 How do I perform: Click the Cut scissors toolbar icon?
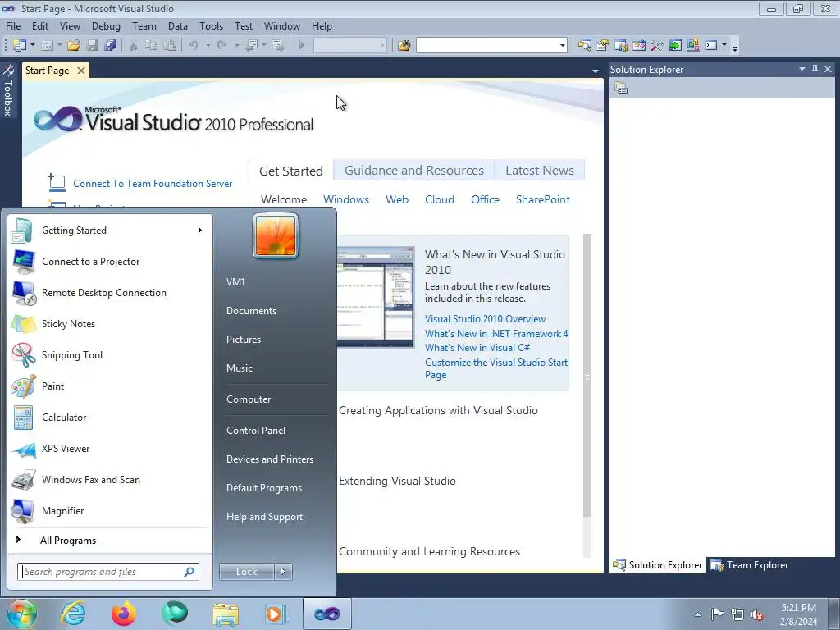pyautogui.click(x=133, y=46)
